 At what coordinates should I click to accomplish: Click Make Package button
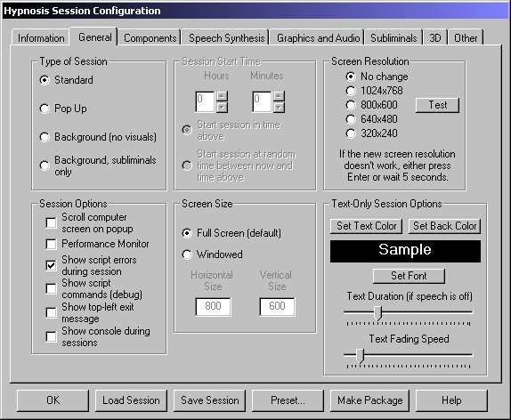(x=369, y=400)
